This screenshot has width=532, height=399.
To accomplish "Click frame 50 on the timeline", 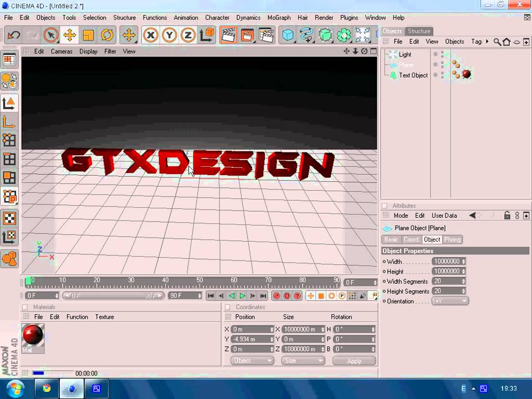I will 199,280.
